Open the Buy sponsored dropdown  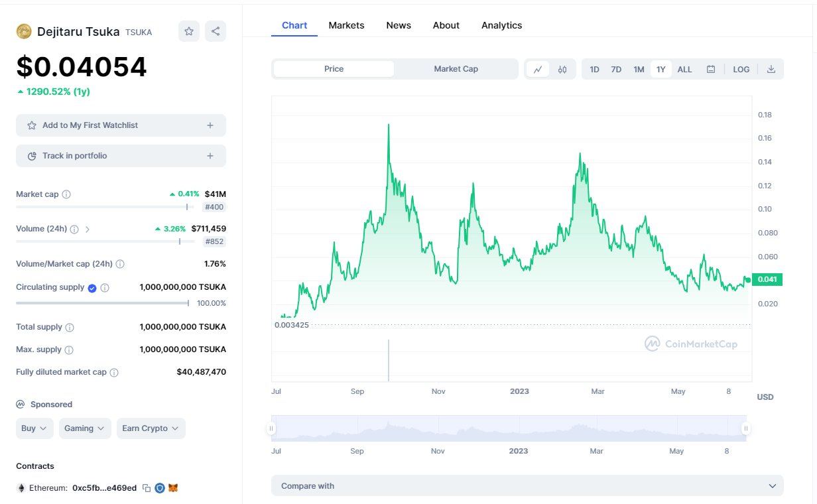[35, 428]
